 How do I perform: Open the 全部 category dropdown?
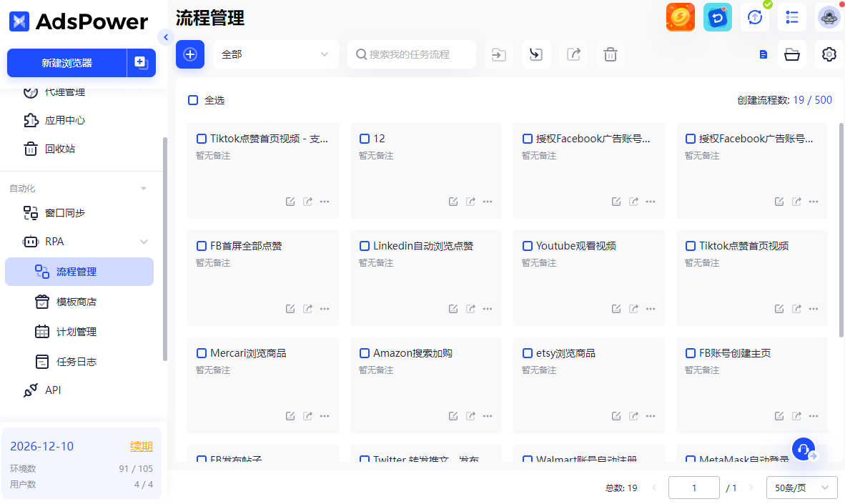275,54
